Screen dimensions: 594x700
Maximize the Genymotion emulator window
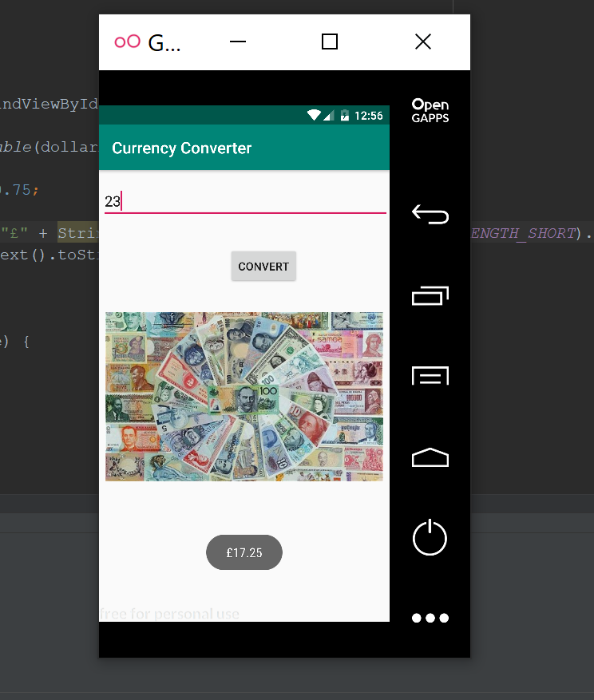[x=329, y=42]
